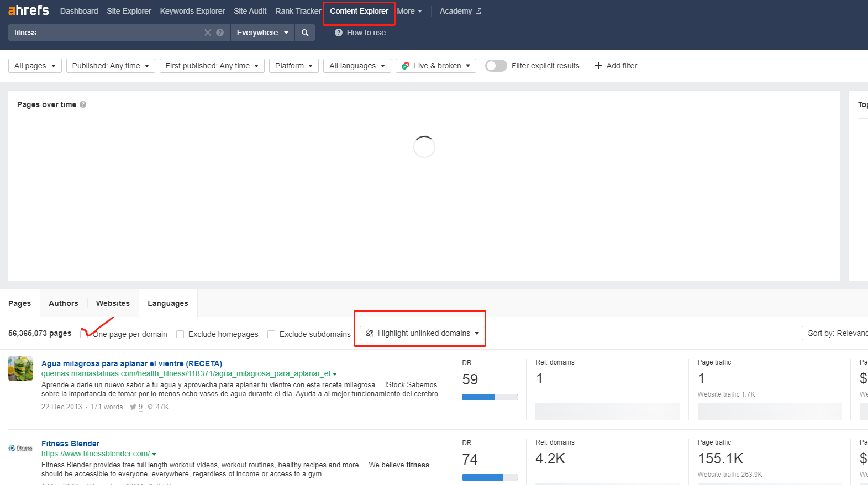Viewport: 868px width, 485px height.
Task: Open the Sort by Relevance dropdown
Action: (x=835, y=333)
